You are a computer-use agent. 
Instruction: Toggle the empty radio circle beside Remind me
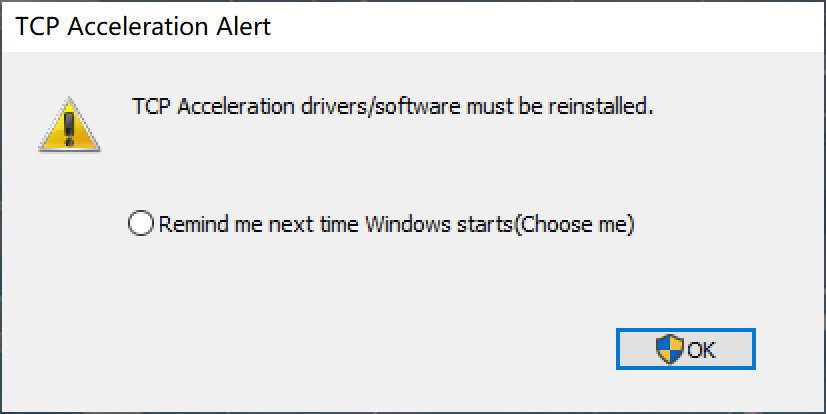click(141, 224)
